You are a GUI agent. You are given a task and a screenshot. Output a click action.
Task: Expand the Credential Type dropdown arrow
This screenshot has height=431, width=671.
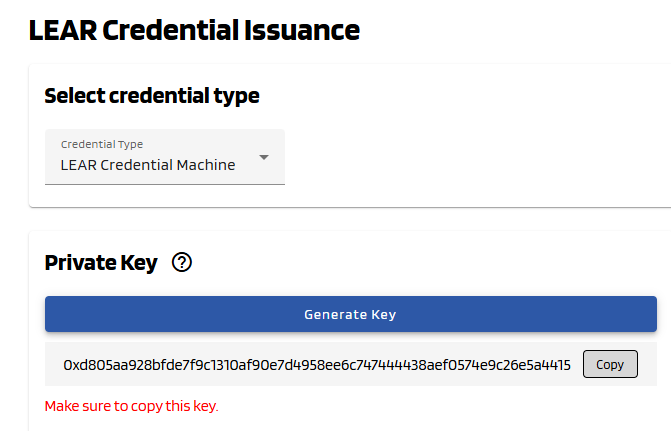coord(264,157)
